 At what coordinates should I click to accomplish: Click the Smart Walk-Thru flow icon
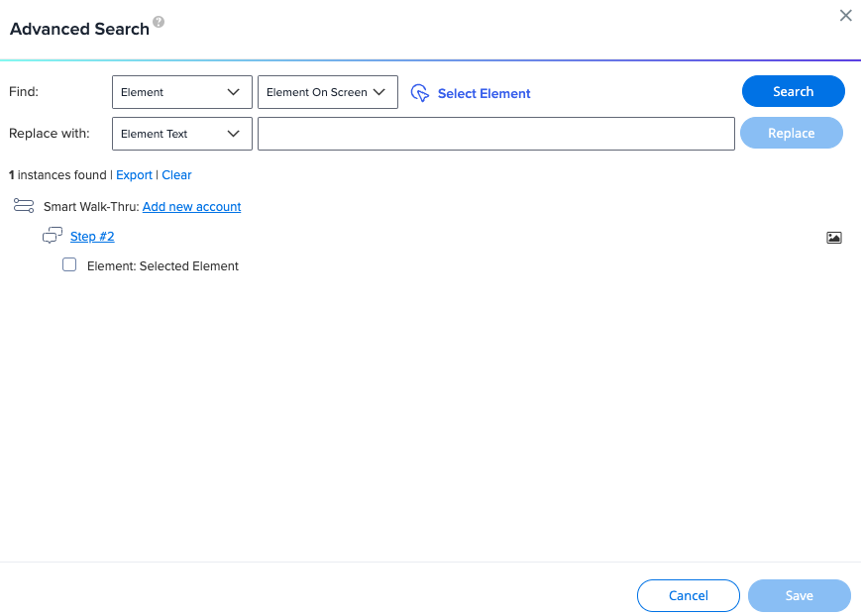[24, 206]
